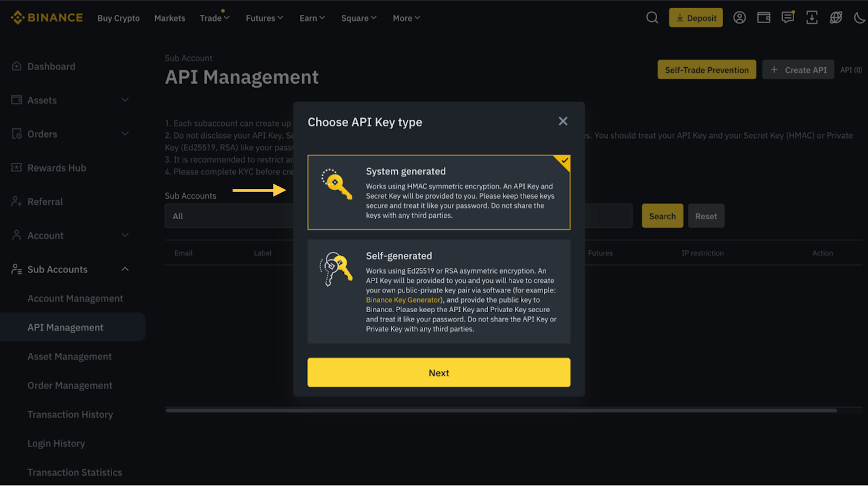Screen dimensions: 868x487
Task: Click the Next button
Action: coord(438,373)
